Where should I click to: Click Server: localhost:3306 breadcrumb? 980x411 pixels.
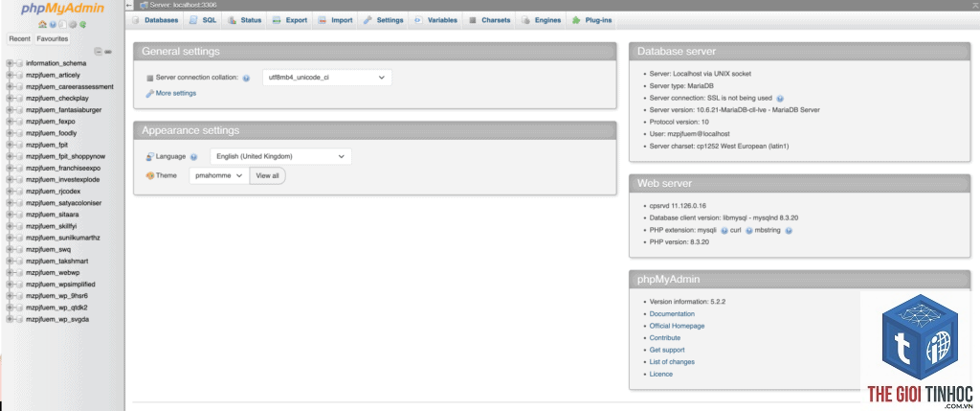point(183,5)
